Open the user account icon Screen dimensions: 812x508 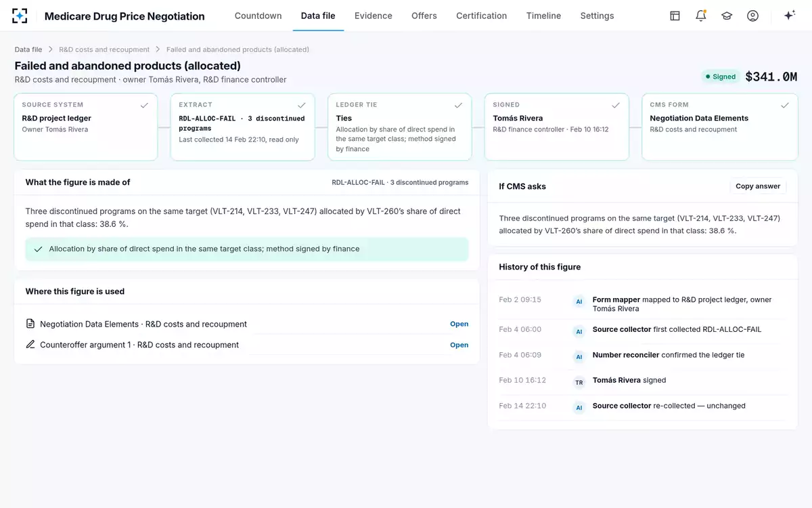[x=752, y=16]
